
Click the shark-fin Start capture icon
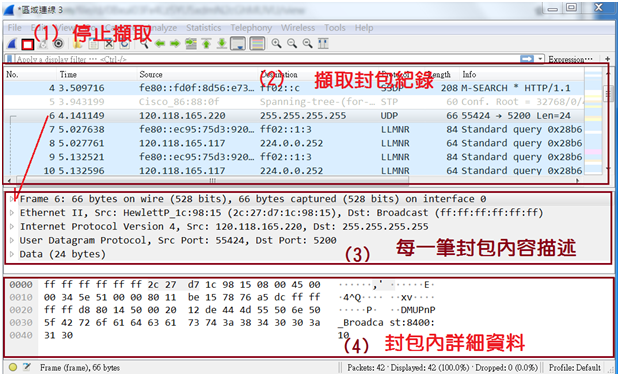12,44
